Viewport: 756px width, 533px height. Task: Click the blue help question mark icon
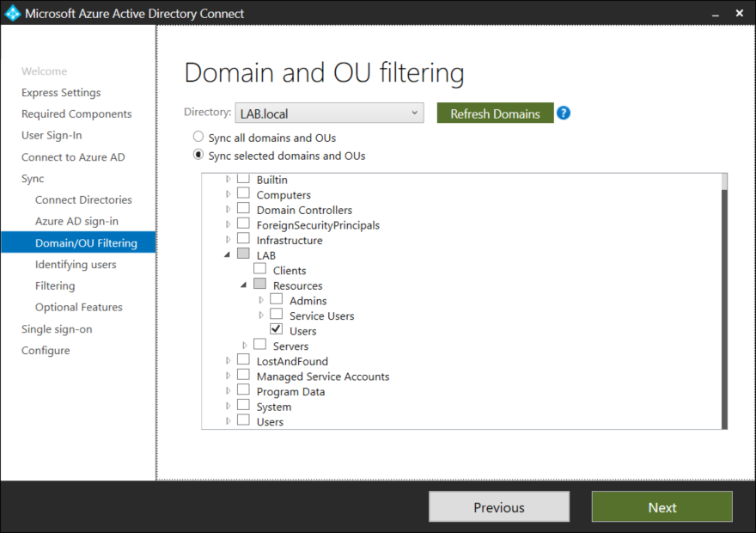pyautogui.click(x=564, y=113)
